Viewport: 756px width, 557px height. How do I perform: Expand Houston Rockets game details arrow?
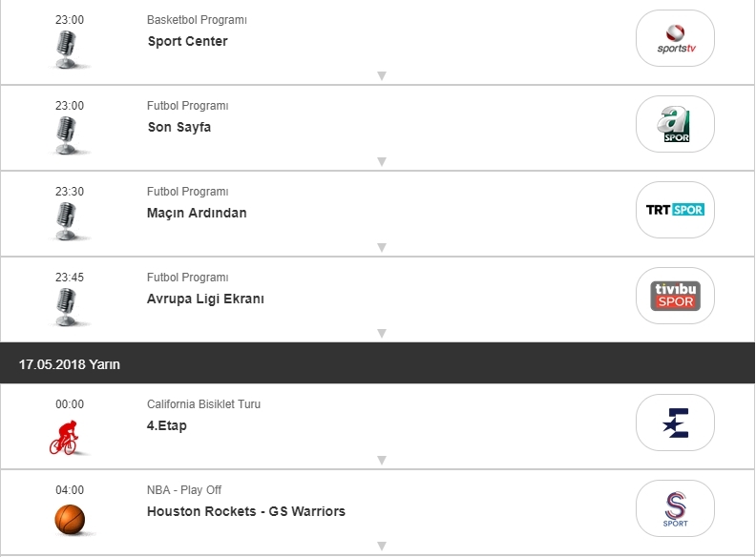[x=381, y=546]
